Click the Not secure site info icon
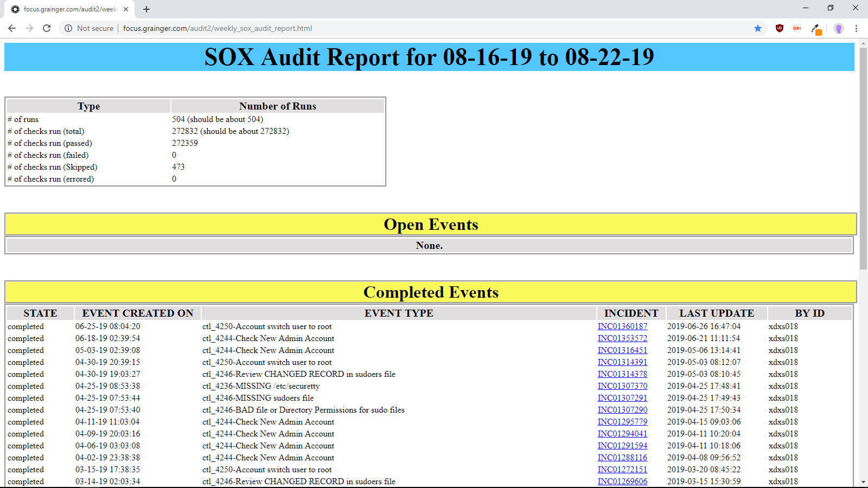 68,28
